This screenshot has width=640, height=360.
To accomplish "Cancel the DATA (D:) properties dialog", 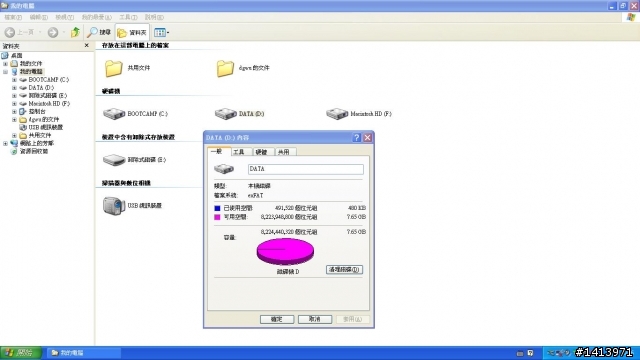I will (x=315, y=319).
